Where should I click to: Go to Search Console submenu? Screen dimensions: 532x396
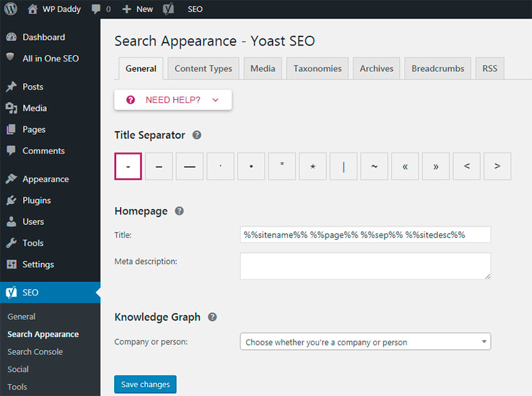click(x=35, y=352)
